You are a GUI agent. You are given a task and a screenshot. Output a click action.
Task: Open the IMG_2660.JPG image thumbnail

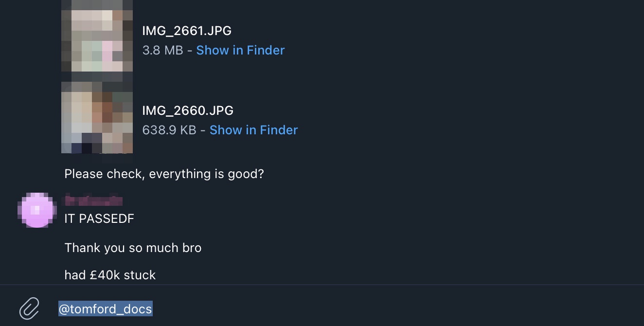[97, 117]
